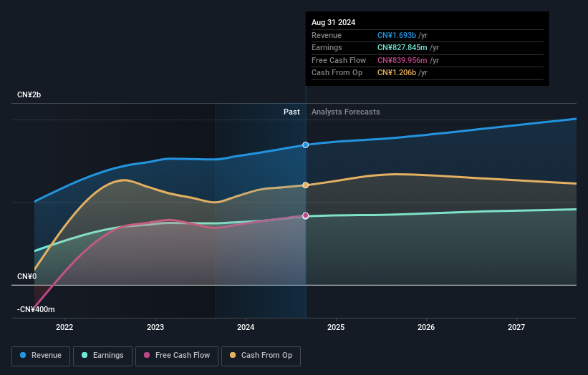Click the CN¥1.693b revenue value
Image resolution: width=588 pixels, height=375 pixels.
pos(397,35)
